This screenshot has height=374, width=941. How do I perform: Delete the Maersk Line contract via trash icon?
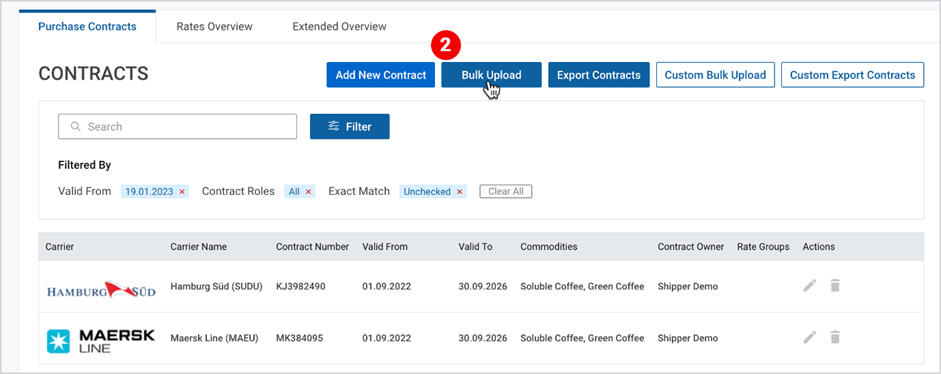tap(835, 337)
